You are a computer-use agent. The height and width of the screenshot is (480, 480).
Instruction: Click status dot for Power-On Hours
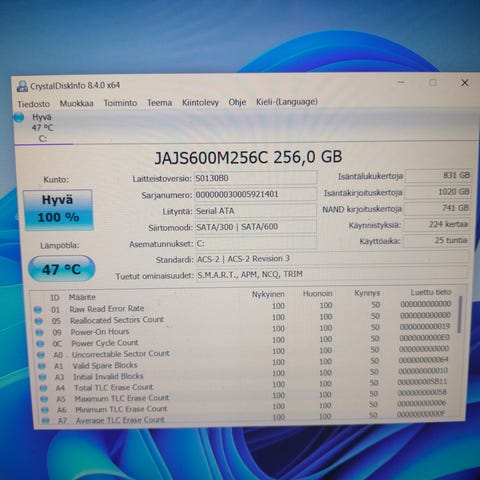39,332
